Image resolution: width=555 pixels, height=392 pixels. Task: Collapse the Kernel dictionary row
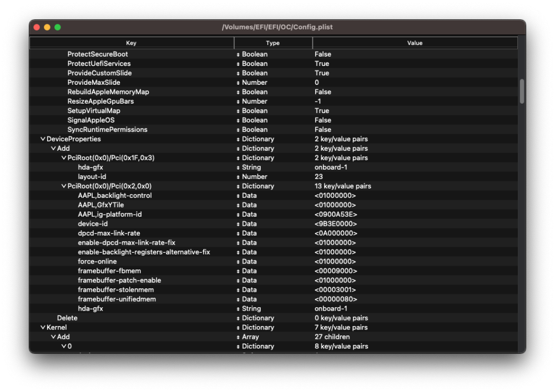tap(43, 328)
